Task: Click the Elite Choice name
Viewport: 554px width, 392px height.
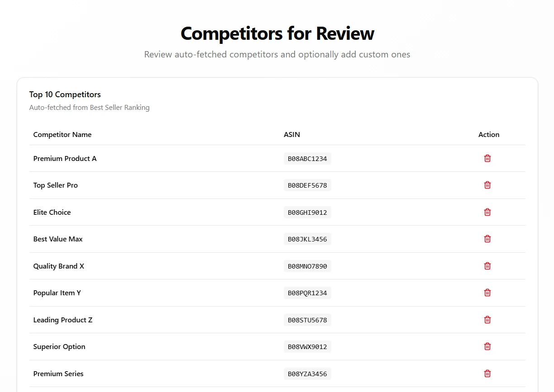Action: (52, 212)
